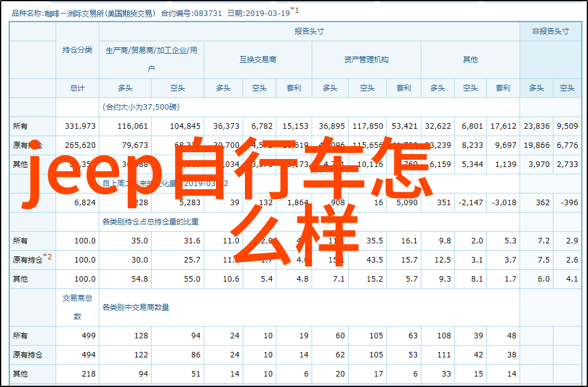Click the *1 footnote marker after the date
Screen dimensions: 588x387
click(x=295, y=10)
